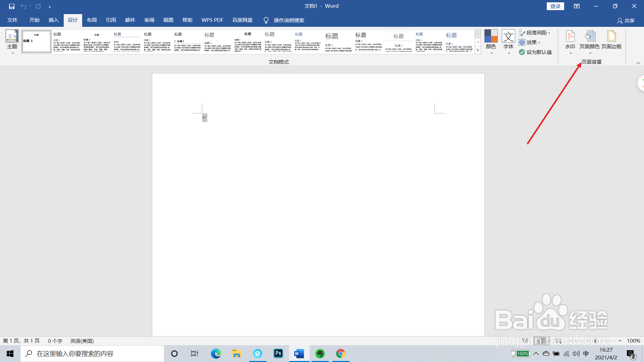Open the 百度网盘 tab
The image size is (644, 362).
[243, 20]
